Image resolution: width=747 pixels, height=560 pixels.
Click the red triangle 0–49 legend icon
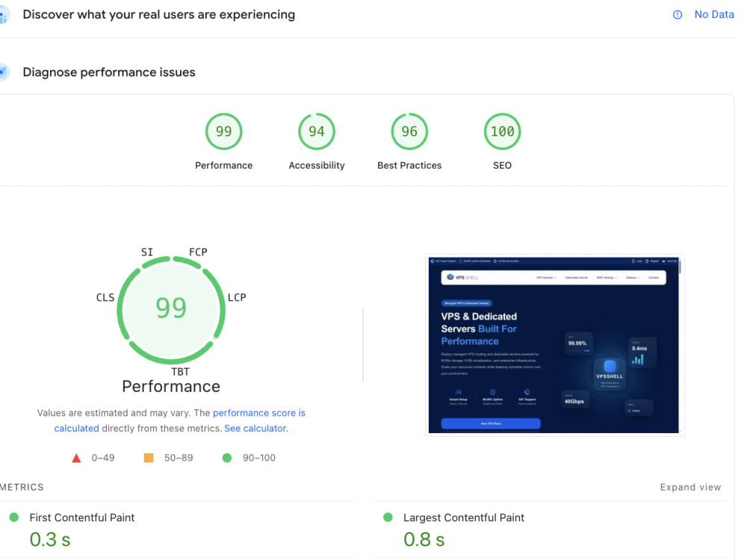[x=76, y=458]
